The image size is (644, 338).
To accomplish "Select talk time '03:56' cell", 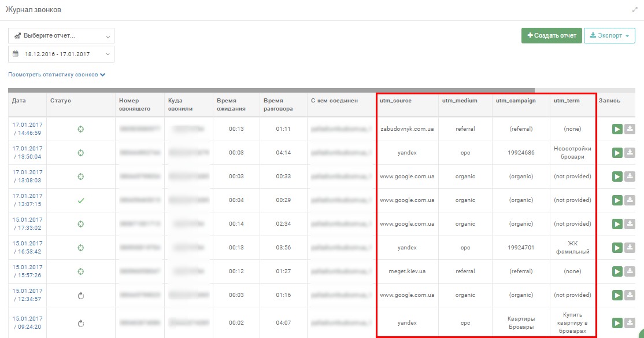I will [283, 248].
